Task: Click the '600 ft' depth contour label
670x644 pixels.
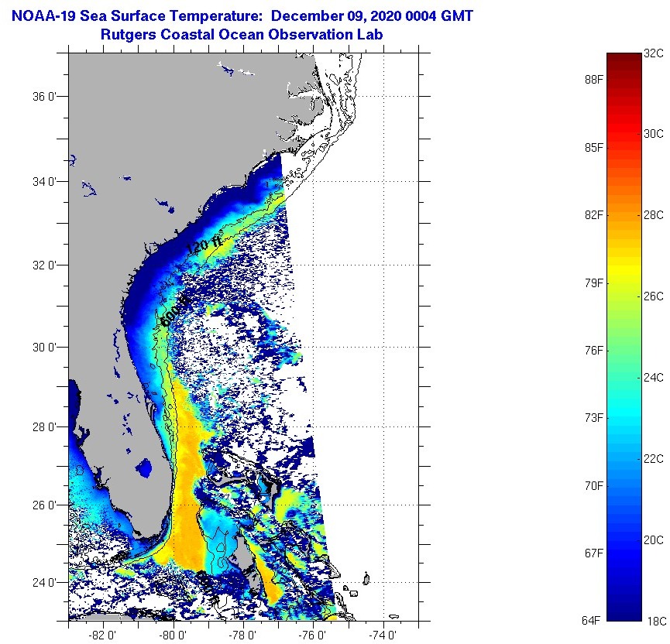Action: click(175, 311)
